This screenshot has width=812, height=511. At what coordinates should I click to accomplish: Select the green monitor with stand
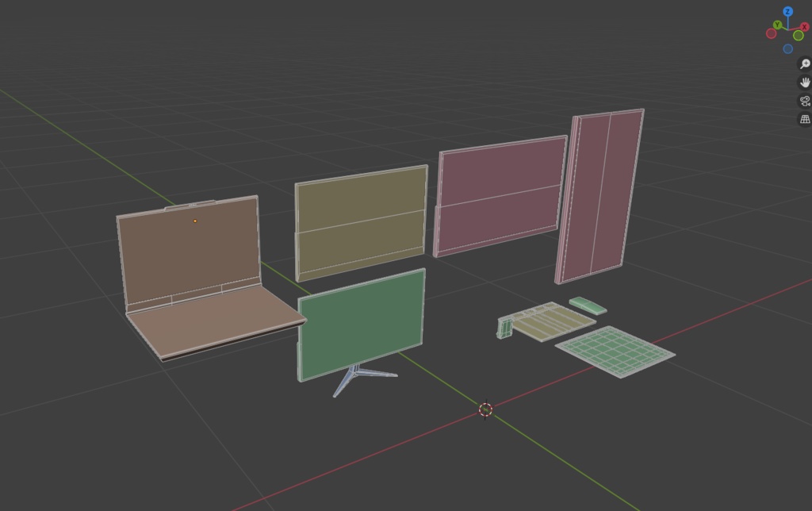[361, 321]
